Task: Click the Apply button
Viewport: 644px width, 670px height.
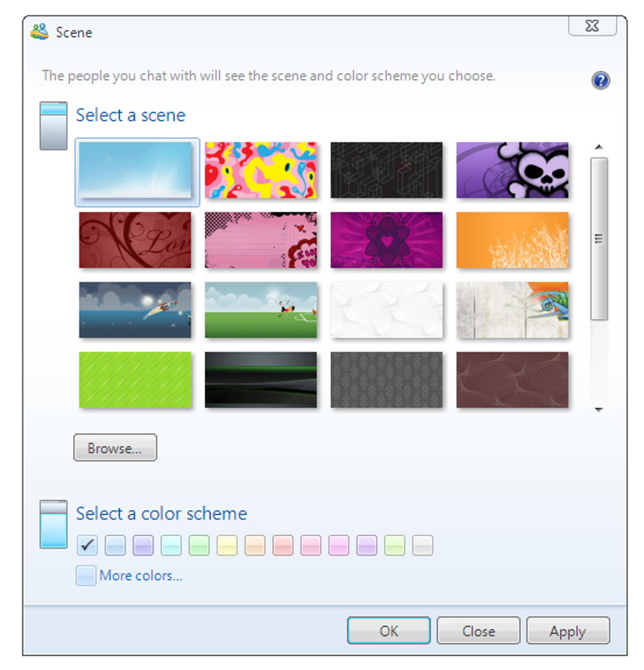Action: pyautogui.click(x=568, y=630)
